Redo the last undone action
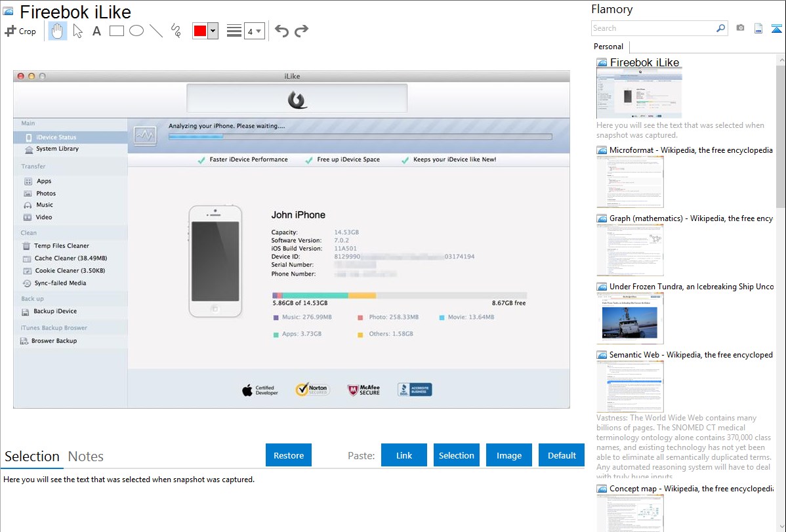Viewport: 786px width, 532px height. pos(301,31)
